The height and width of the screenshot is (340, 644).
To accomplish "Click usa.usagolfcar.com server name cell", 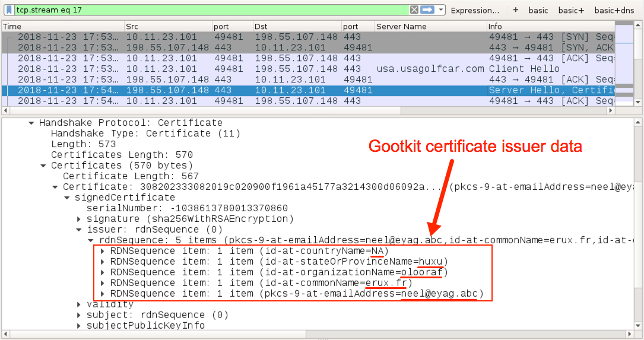I will click(430, 69).
